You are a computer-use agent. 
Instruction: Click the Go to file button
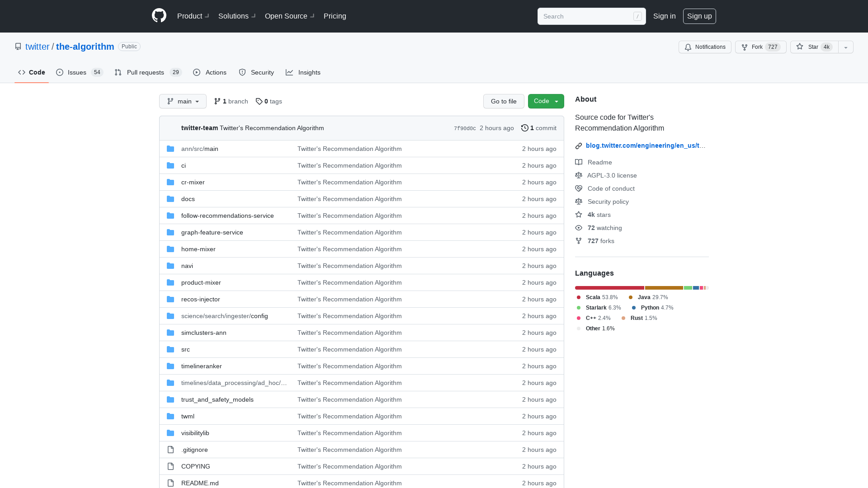[504, 101]
